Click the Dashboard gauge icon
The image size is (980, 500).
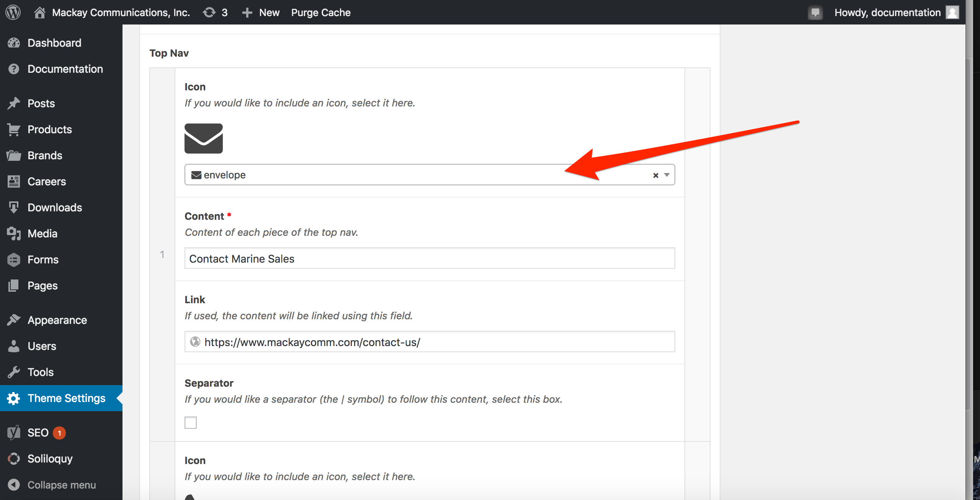tap(14, 43)
